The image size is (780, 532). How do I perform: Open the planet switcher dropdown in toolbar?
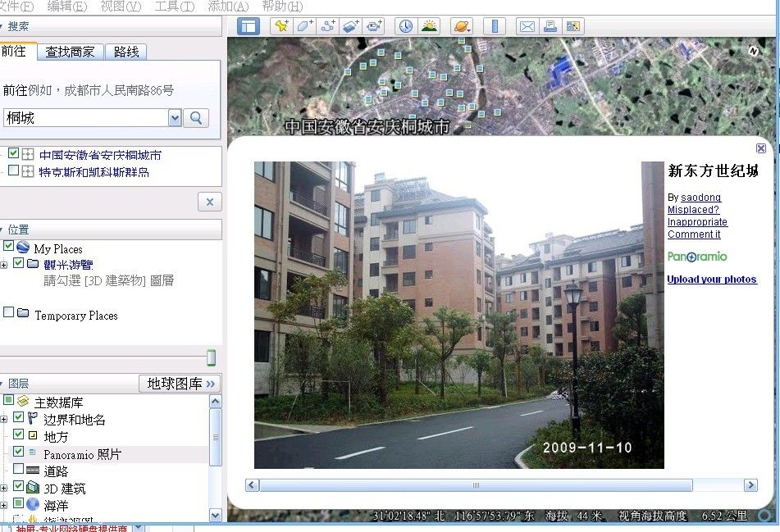tap(462, 26)
